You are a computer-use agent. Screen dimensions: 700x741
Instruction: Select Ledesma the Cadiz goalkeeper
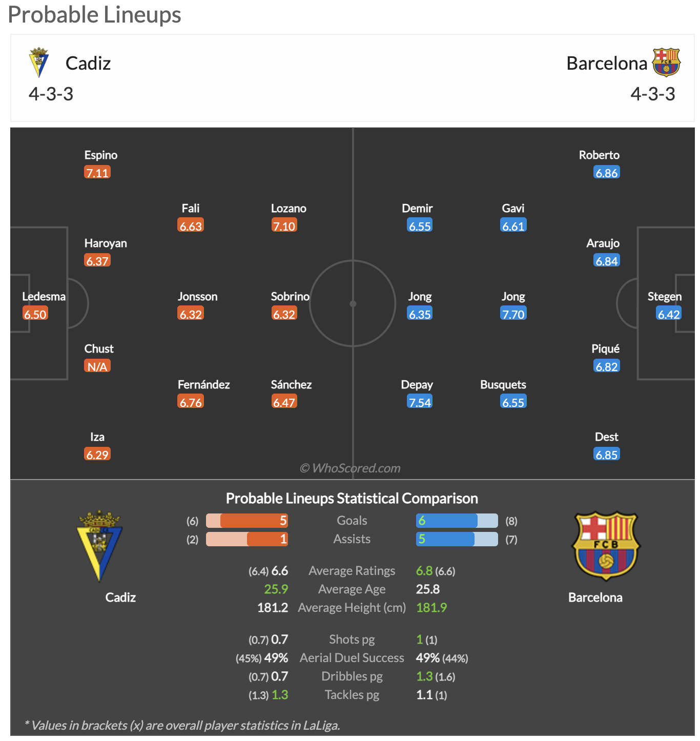(x=44, y=297)
